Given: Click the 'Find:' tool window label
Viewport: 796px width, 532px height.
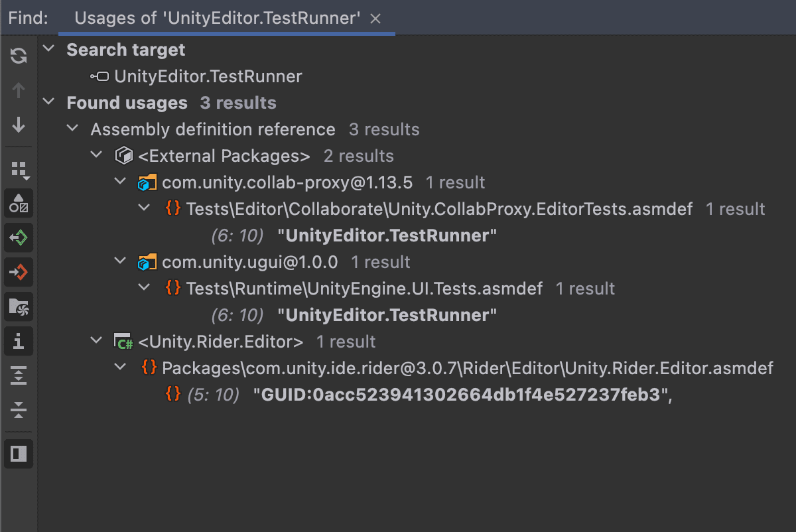Looking at the screenshot, I should point(28,18).
